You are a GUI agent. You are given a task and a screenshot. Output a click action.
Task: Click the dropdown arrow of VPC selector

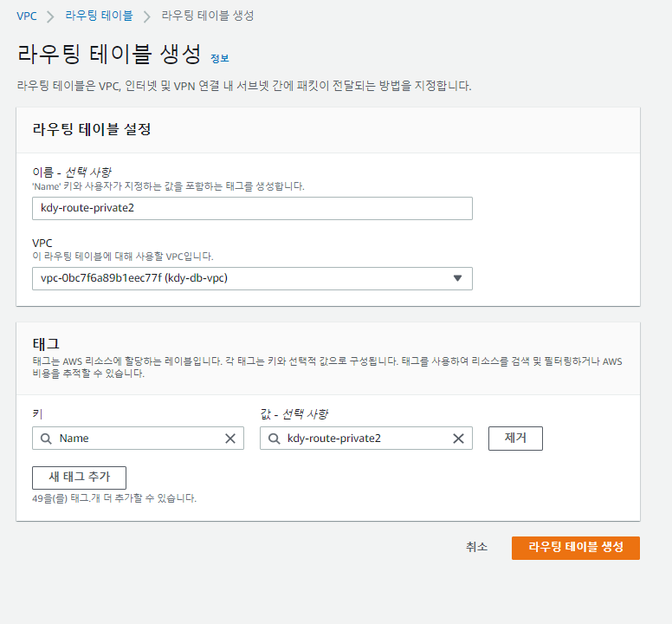pyautogui.click(x=457, y=278)
